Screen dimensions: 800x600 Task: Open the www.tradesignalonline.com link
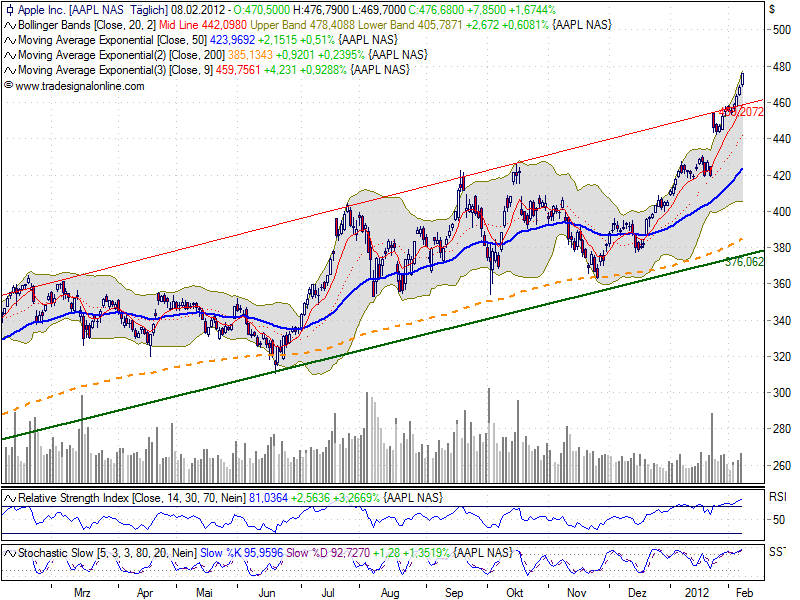click(x=80, y=86)
